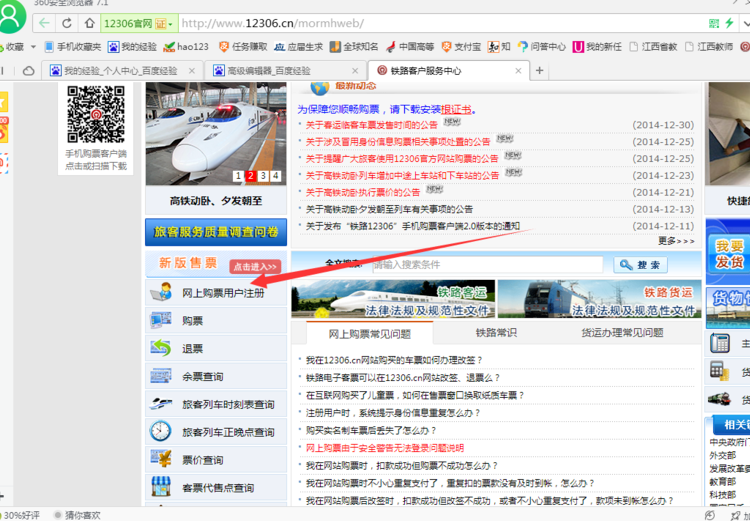Go to browser home page icon

click(x=89, y=23)
